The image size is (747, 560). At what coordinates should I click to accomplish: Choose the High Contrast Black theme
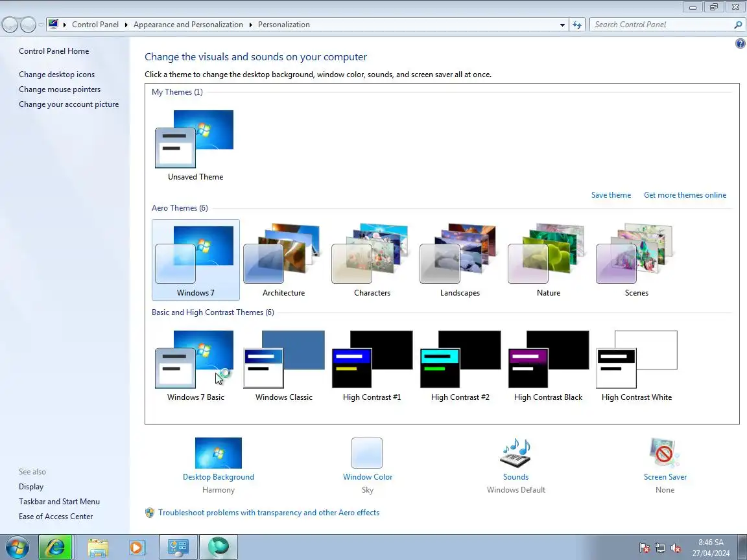click(x=549, y=366)
